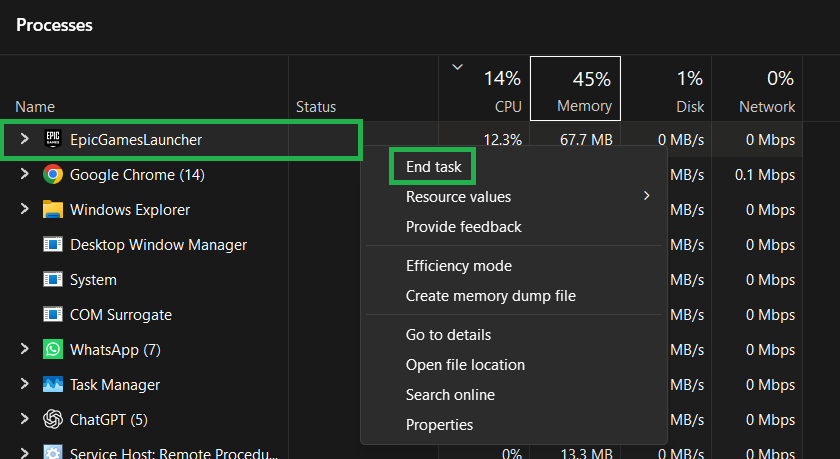Screen dimensions: 840x459
Task: Click the Task Manager process icon
Action: 53,385
